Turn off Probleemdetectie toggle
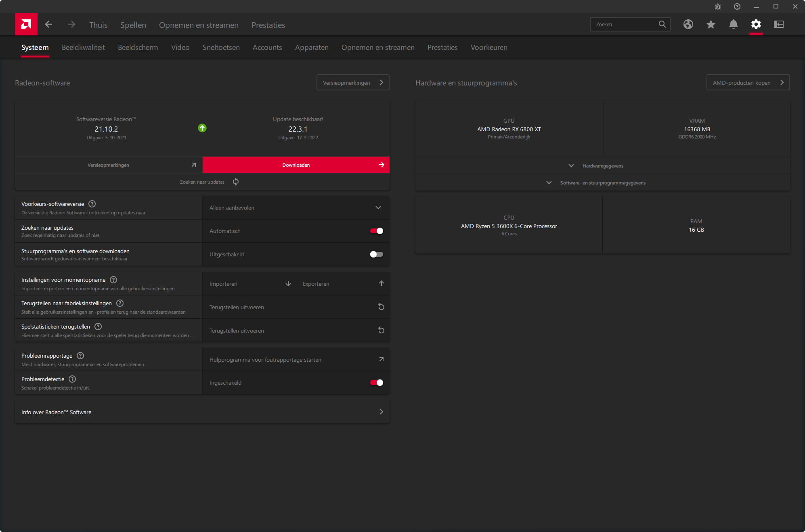Image resolution: width=805 pixels, height=532 pixels. point(376,383)
